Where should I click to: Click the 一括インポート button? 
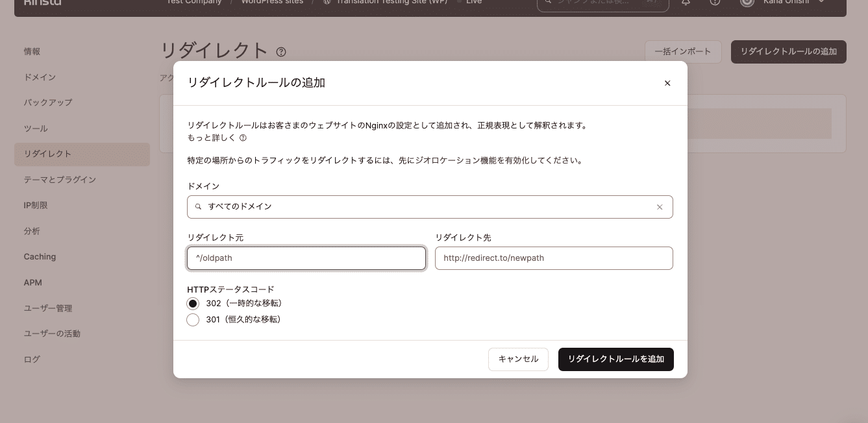pos(683,51)
